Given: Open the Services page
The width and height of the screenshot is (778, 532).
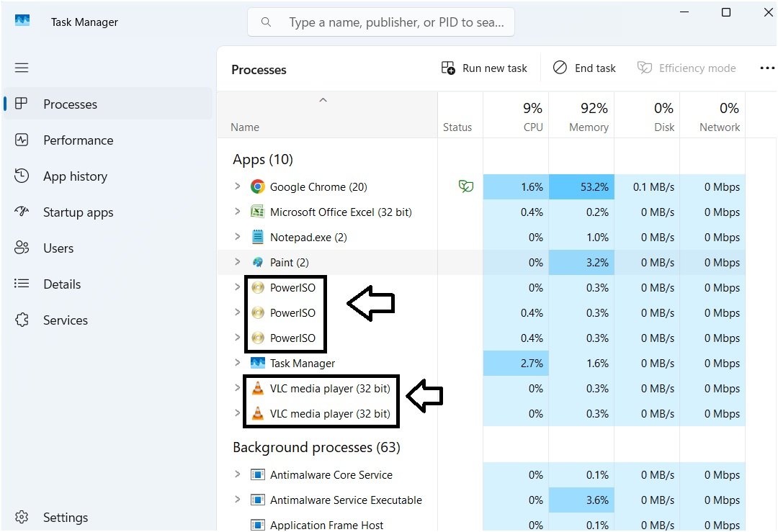Looking at the screenshot, I should point(108,320).
